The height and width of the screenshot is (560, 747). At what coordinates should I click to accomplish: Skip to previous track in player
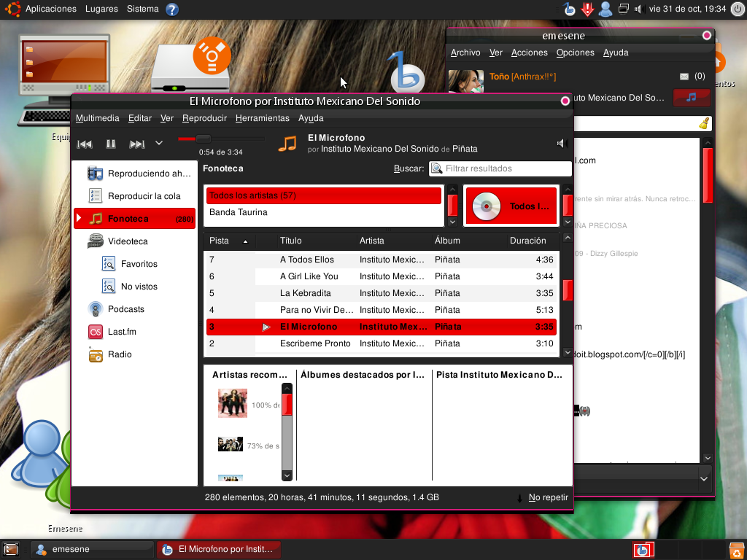tap(85, 144)
